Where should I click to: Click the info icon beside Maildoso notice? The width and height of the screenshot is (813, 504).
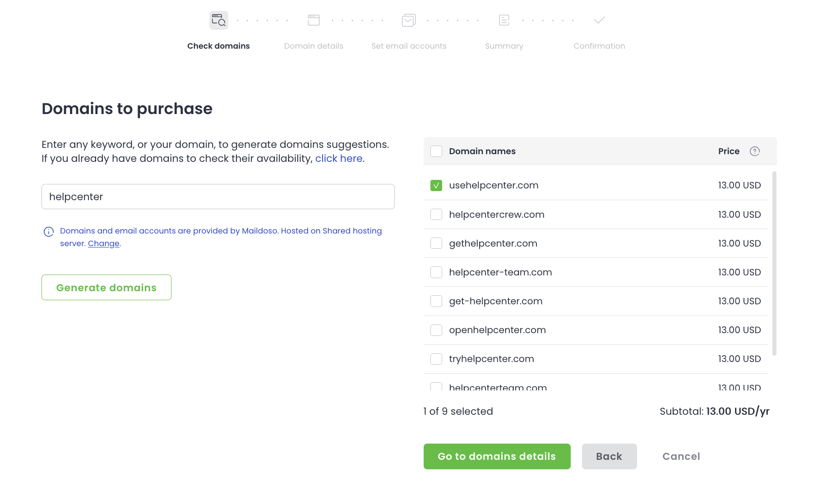49,232
